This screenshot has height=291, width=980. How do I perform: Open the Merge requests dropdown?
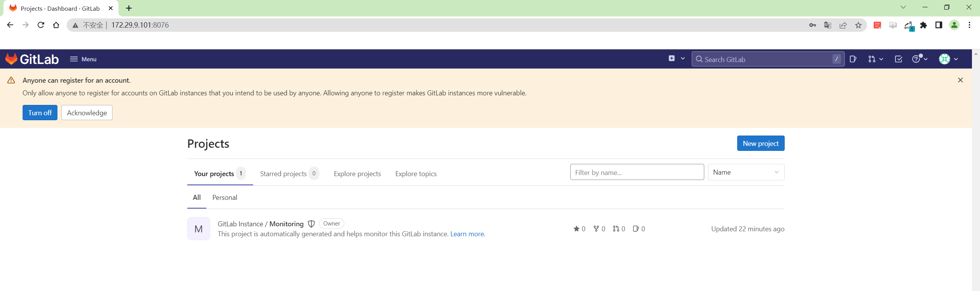coord(875,59)
